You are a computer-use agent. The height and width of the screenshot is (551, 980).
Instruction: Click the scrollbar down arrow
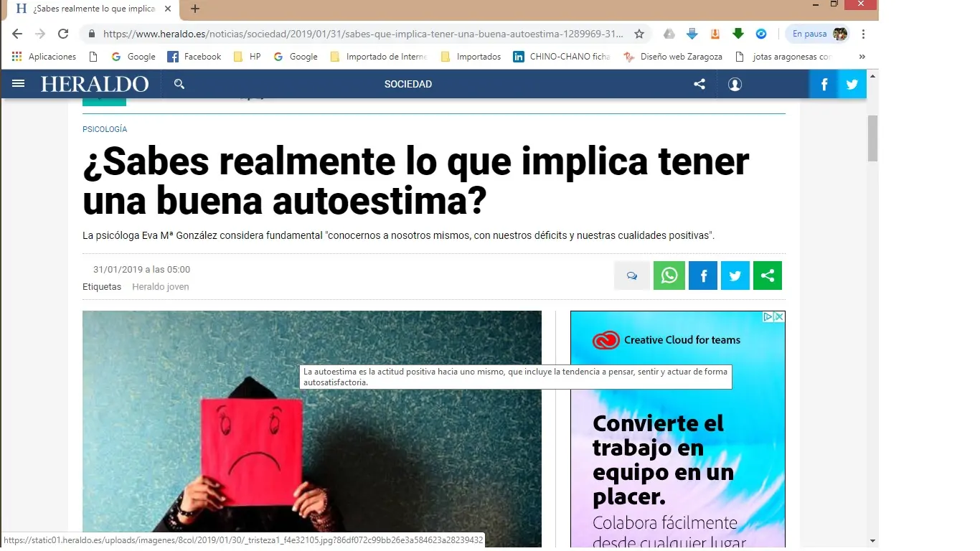[x=873, y=541]
